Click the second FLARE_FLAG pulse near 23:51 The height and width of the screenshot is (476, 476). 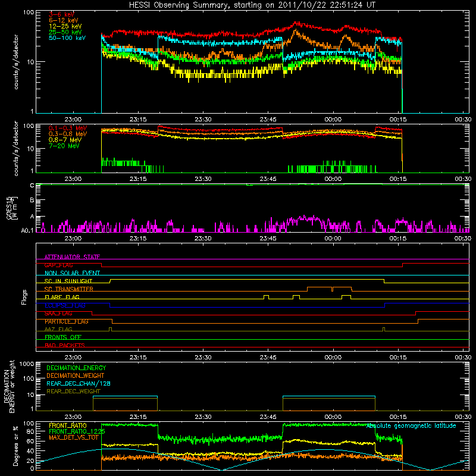[296, 296]
